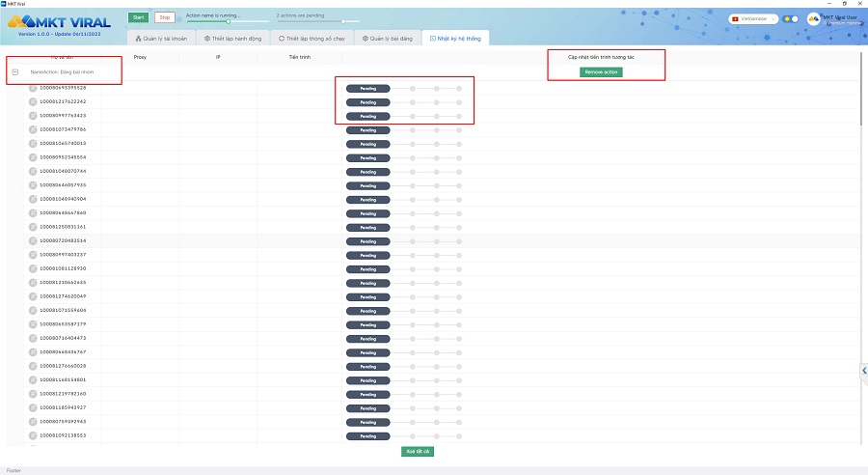Click the Cập nhật tiến trình tương tác header
868x475 pixels.
point(601,57)
